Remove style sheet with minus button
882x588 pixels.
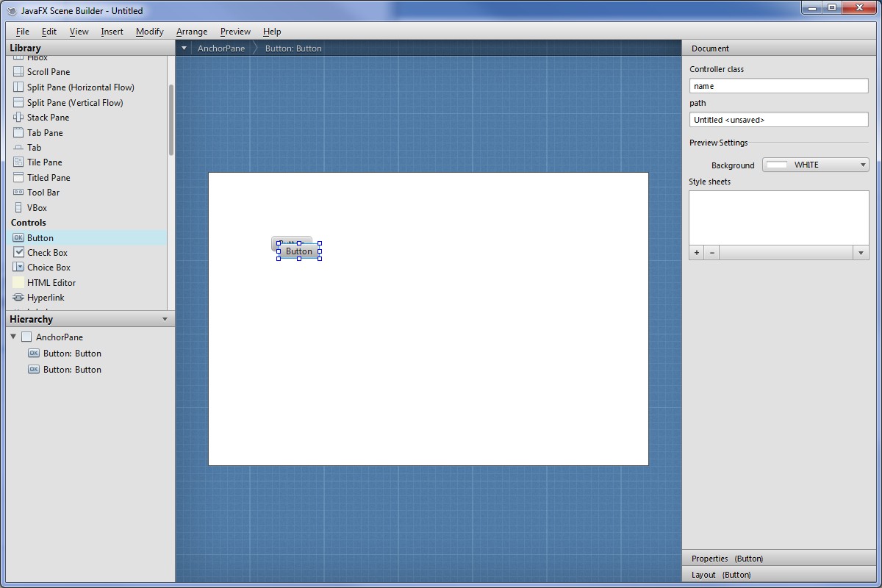point(711,253)
